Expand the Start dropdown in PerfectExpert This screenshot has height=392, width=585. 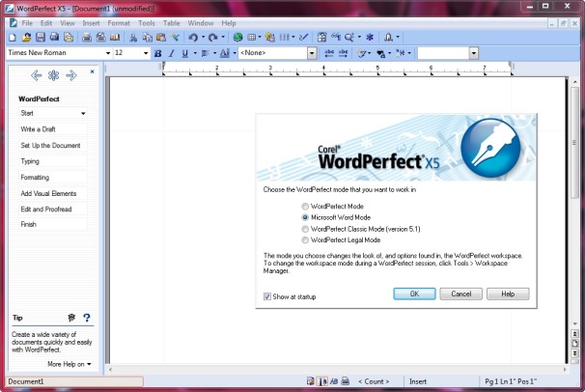(83, 113)
